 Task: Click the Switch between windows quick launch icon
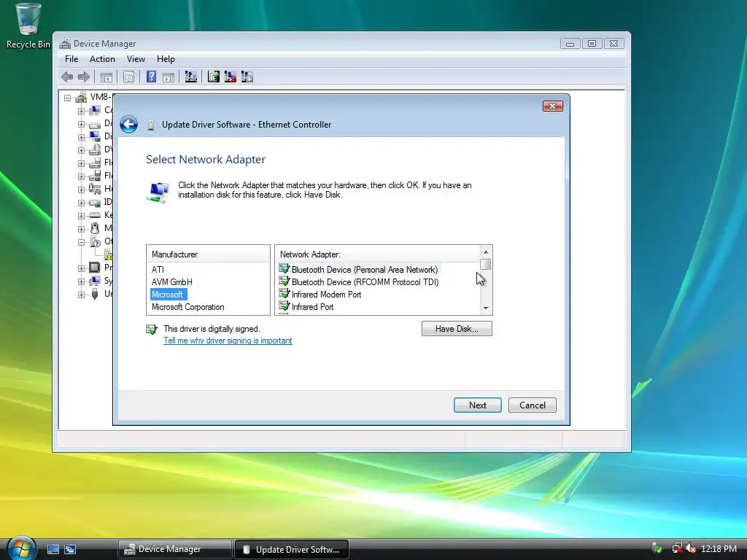coord(70,549)
